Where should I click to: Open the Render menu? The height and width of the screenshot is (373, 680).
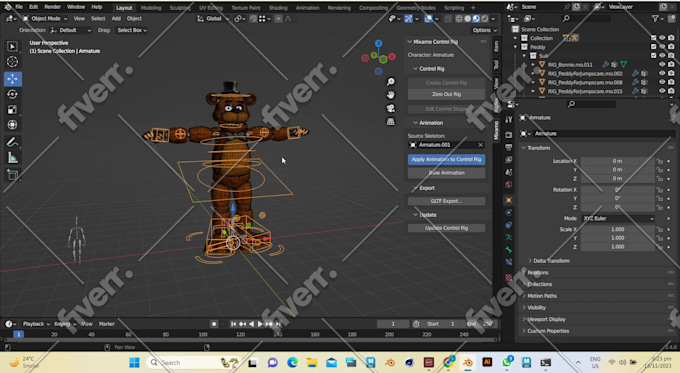pyautogui.click(x=52, y=7)
